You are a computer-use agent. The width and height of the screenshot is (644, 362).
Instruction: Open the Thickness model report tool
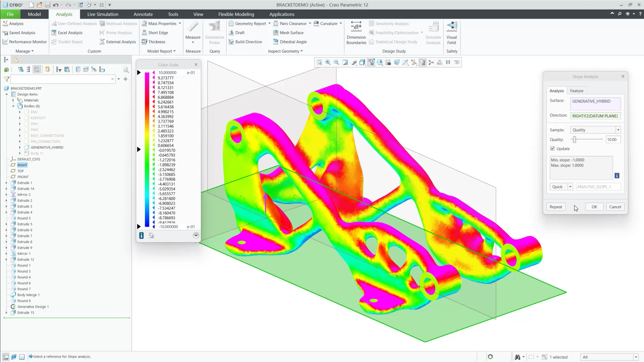[153, 42]
